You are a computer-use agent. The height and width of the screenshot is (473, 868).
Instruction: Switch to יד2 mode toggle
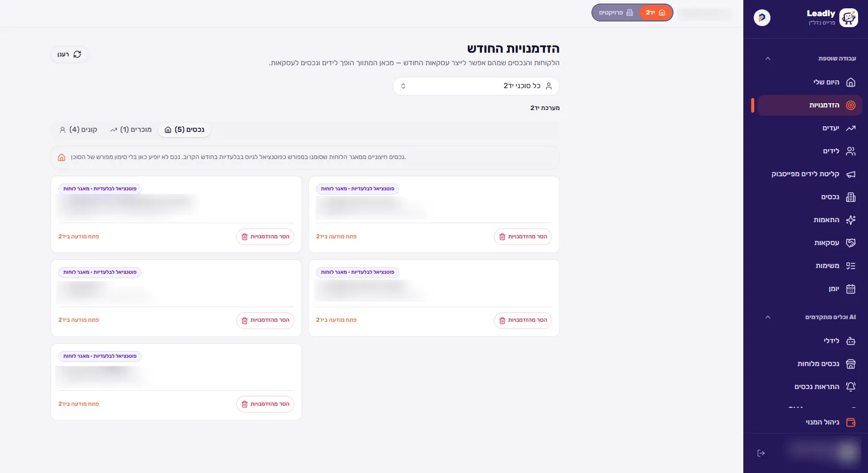coord(656,13)
